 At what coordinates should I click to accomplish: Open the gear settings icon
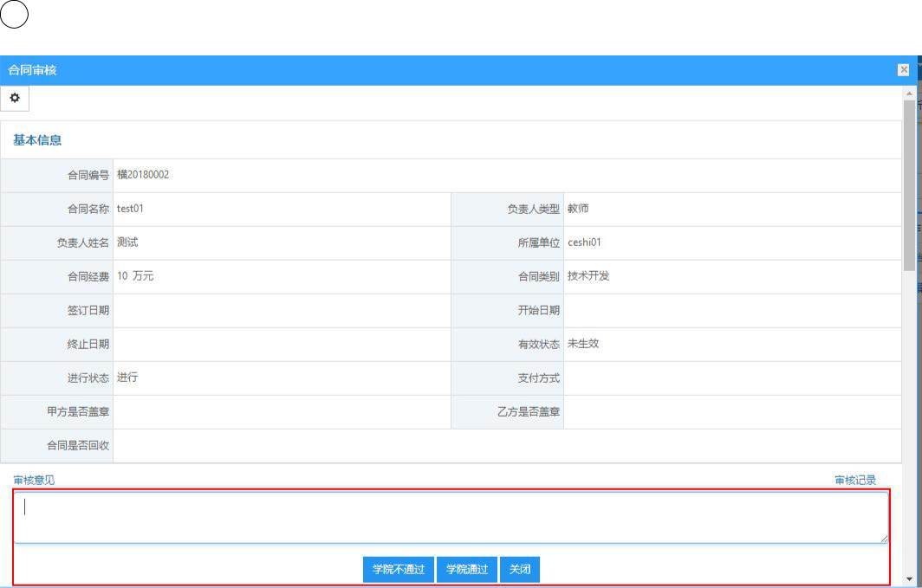(15, 98)
